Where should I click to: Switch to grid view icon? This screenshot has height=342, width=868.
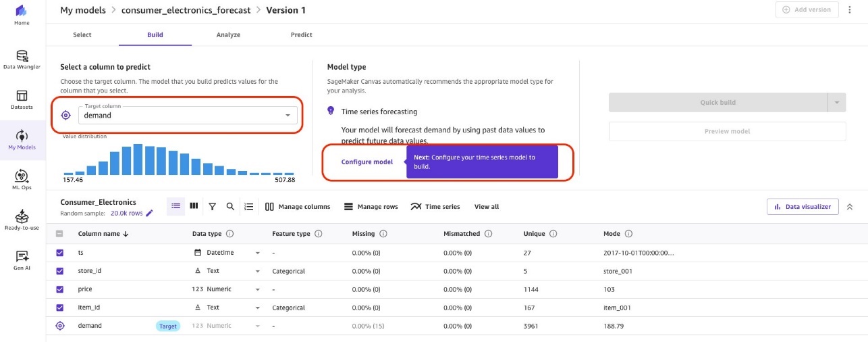(x=194, y=206)
